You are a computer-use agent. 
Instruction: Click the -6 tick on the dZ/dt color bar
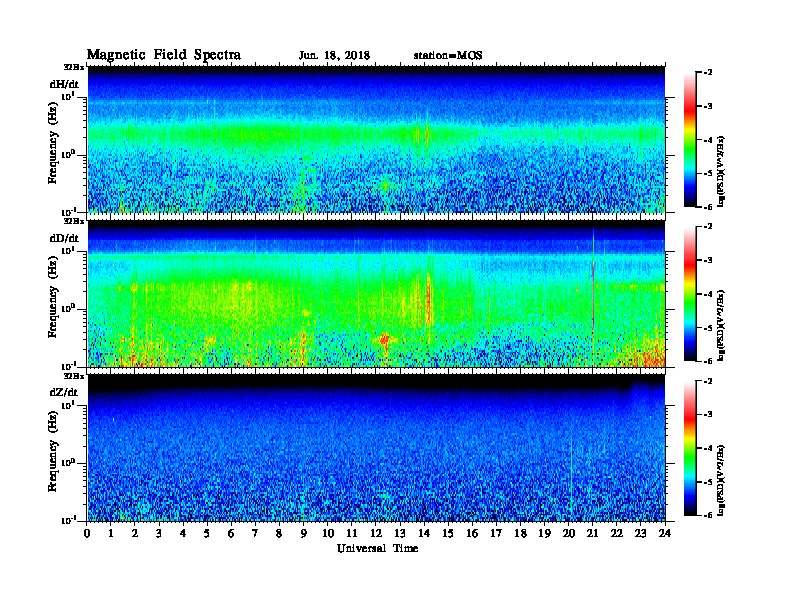tap(708, 515)
